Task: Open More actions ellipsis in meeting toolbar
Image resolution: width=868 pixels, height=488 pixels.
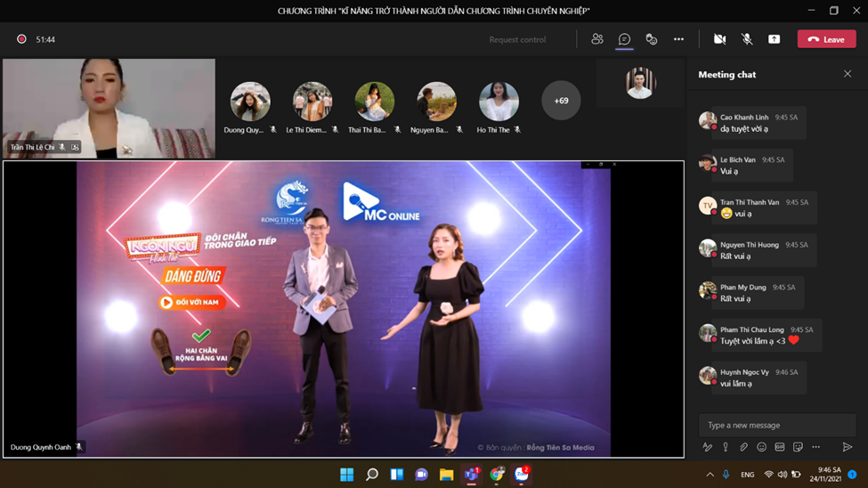Action: [x=678, y=39]
